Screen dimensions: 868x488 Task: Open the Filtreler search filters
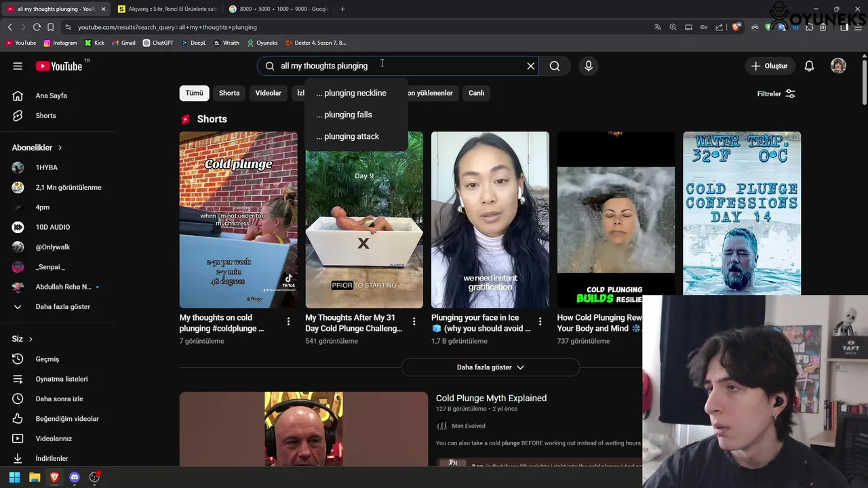tap(776, 94)
